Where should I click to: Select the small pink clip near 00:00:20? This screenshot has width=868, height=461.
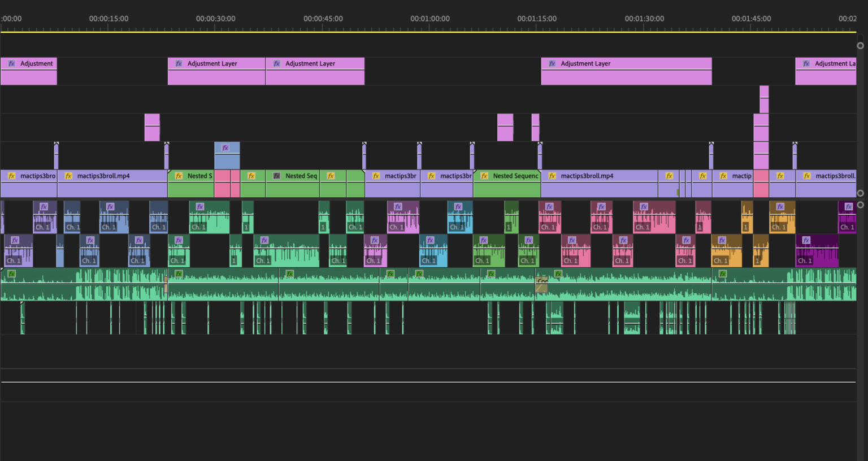152,127
